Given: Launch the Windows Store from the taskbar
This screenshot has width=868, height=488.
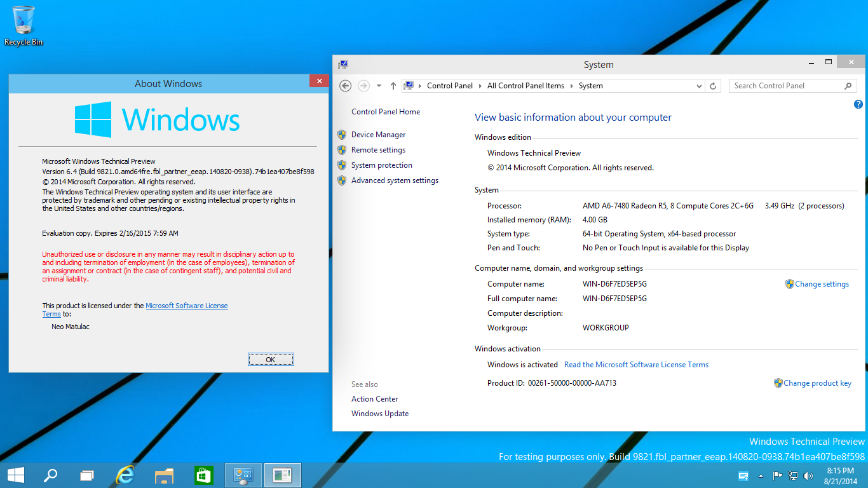Looking at the screenshot, I should (203, 475).
